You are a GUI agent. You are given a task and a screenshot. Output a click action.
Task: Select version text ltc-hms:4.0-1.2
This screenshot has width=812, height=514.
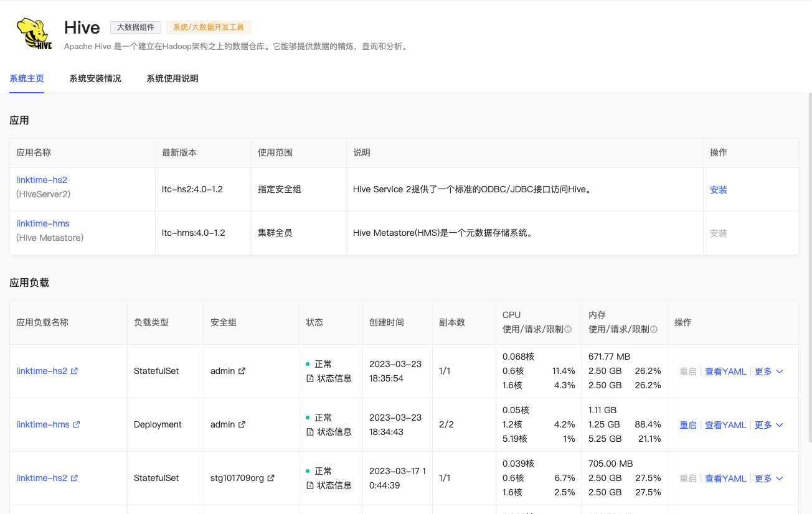coord(194,233)
